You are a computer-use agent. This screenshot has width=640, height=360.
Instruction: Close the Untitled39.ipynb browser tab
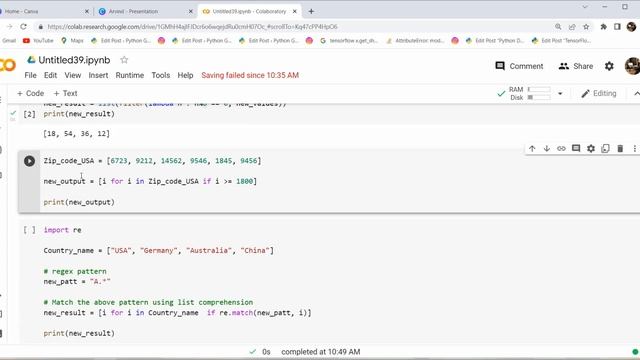pos(295,11)
